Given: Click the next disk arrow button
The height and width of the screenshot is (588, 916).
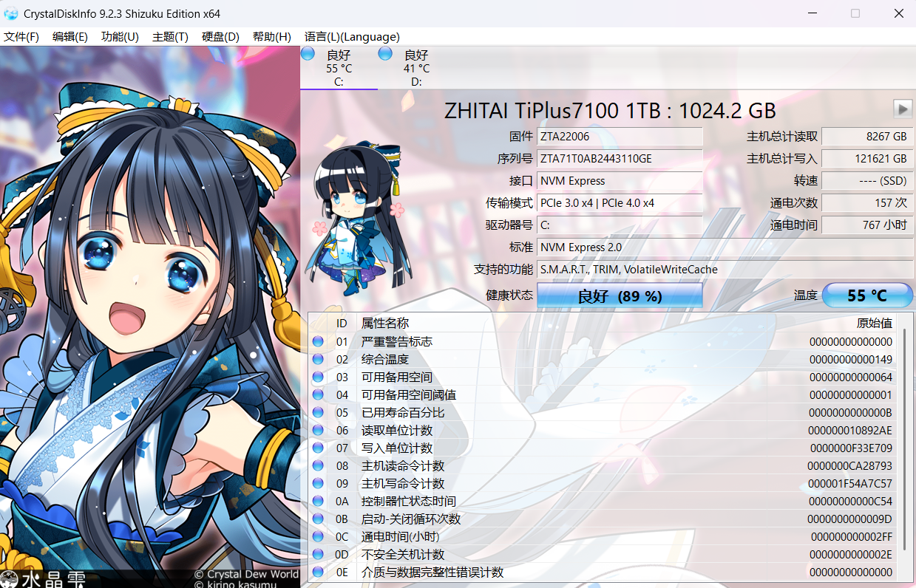Looking at the screenshot, I should coord(903,109).
